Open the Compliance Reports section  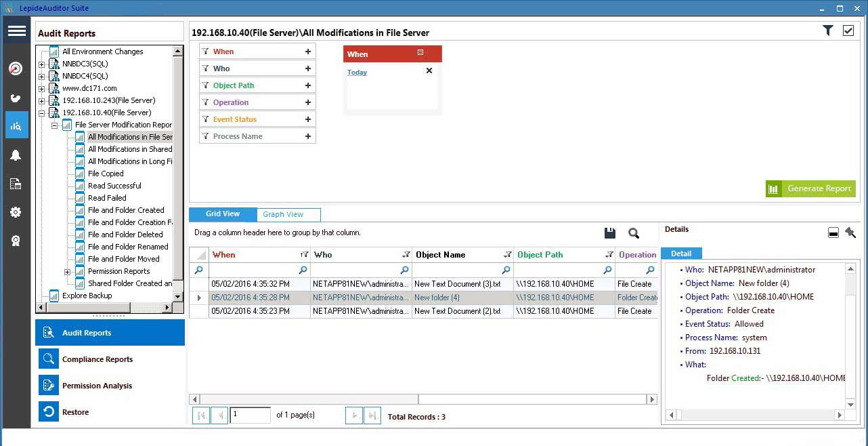click(110, 359)
